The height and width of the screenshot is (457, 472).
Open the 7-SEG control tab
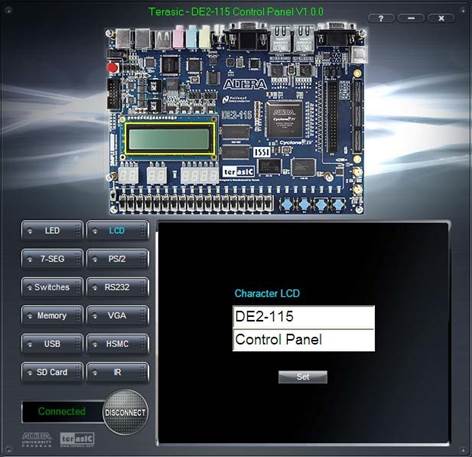pos(52,259)
